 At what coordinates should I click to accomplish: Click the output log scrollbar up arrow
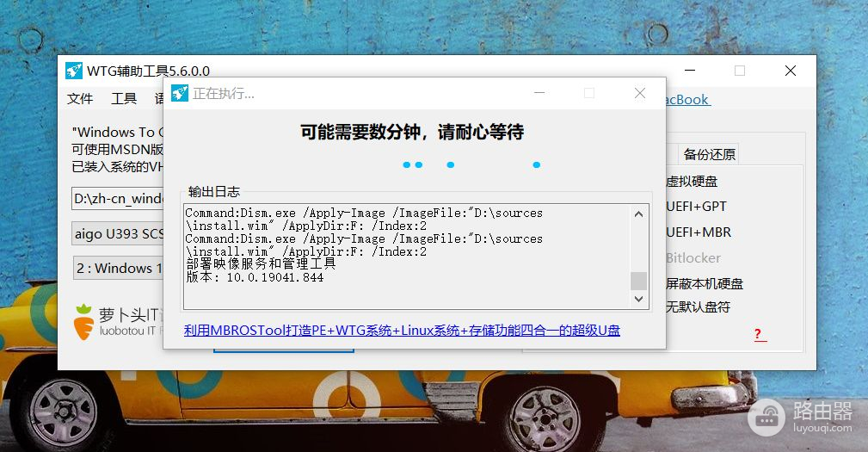(x=638, y=214)
